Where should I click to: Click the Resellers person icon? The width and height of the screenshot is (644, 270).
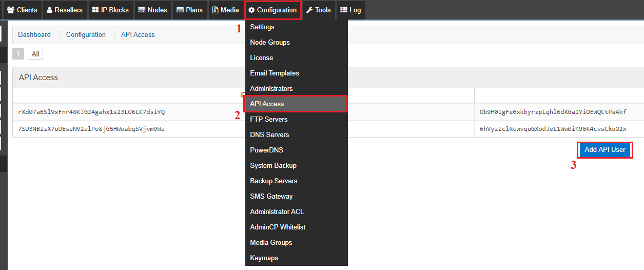[x=49, y=10]
